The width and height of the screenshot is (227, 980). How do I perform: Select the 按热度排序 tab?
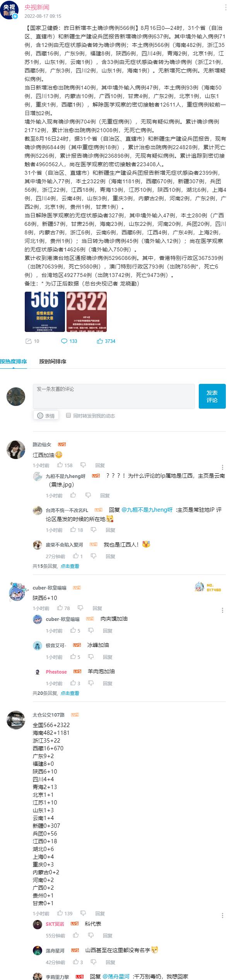[x=14, y=361]
